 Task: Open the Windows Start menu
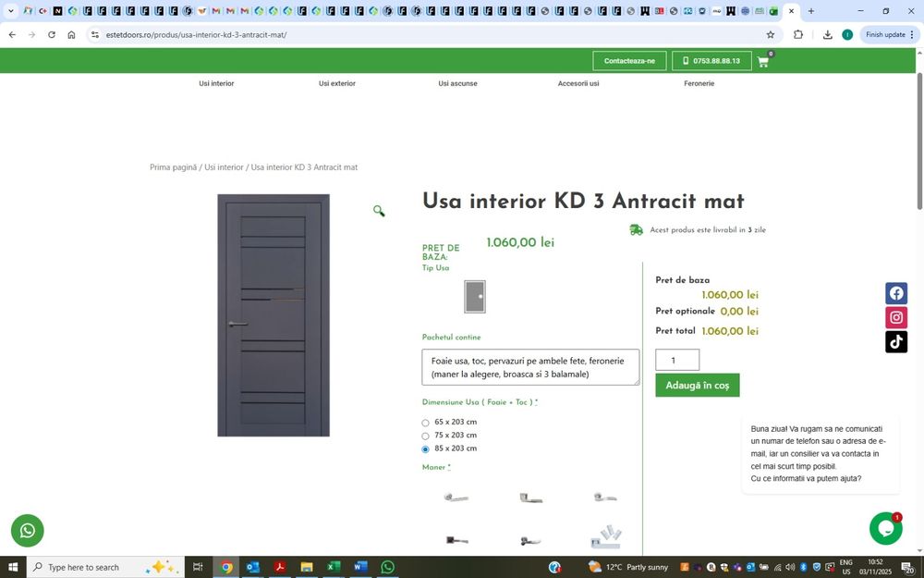12,567
